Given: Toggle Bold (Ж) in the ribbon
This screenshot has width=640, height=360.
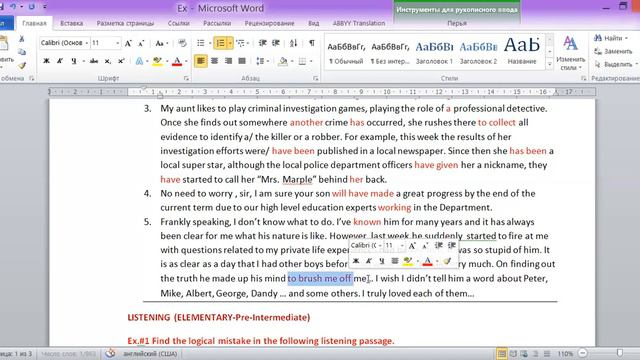Looking at the screenshot, I should [x=46, y=61].
